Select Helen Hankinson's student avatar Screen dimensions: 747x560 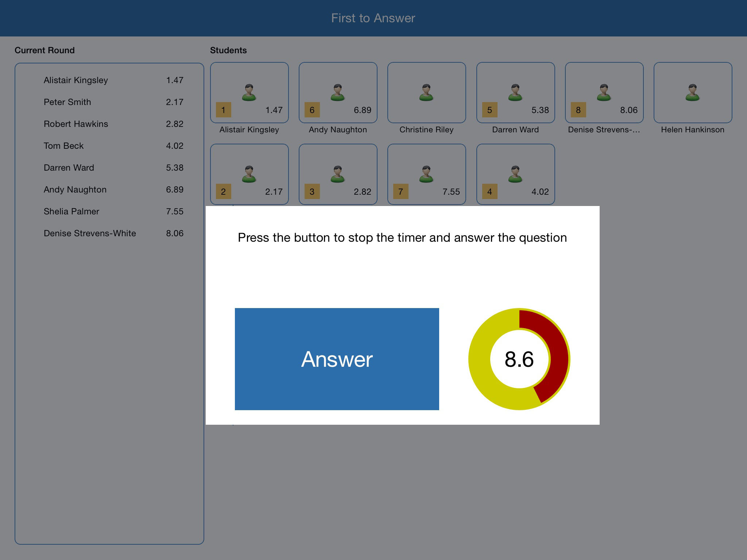(693, 92)
